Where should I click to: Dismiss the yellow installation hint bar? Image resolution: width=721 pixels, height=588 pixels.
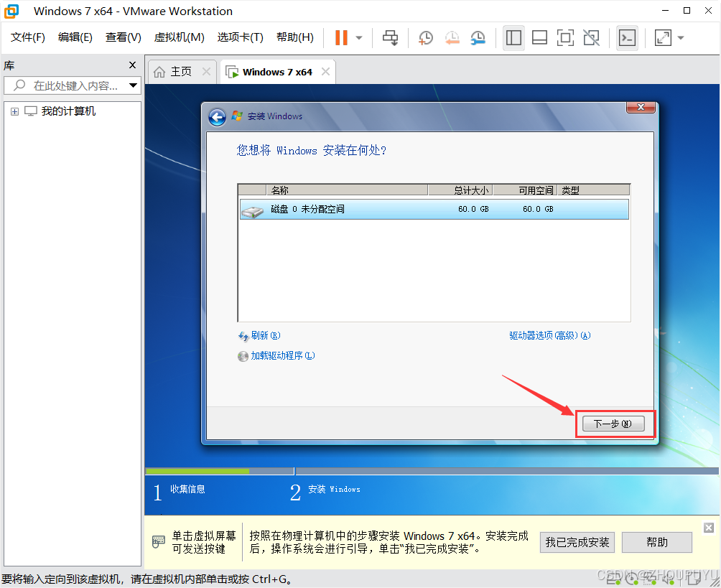tap(709, 528)
